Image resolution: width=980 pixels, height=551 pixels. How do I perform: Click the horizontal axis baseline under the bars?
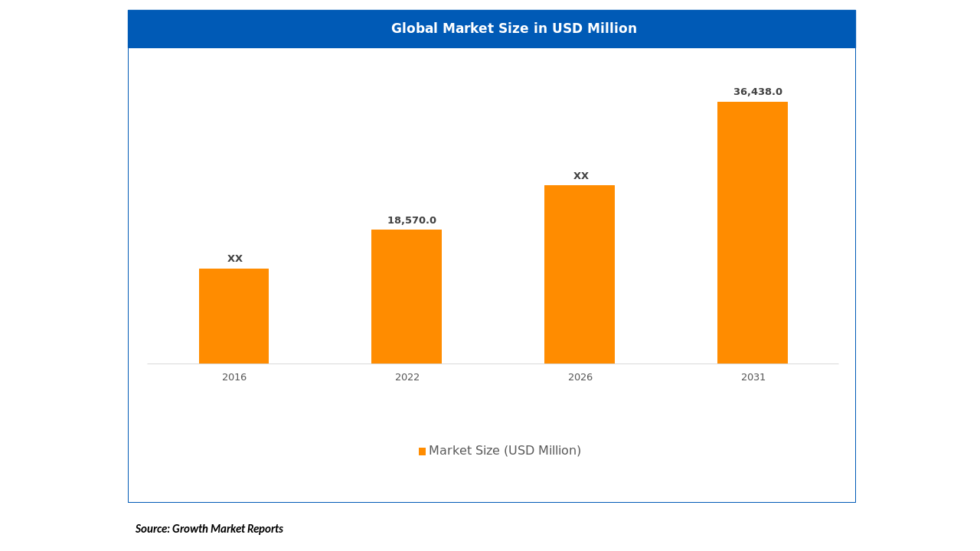pos(493,364)
